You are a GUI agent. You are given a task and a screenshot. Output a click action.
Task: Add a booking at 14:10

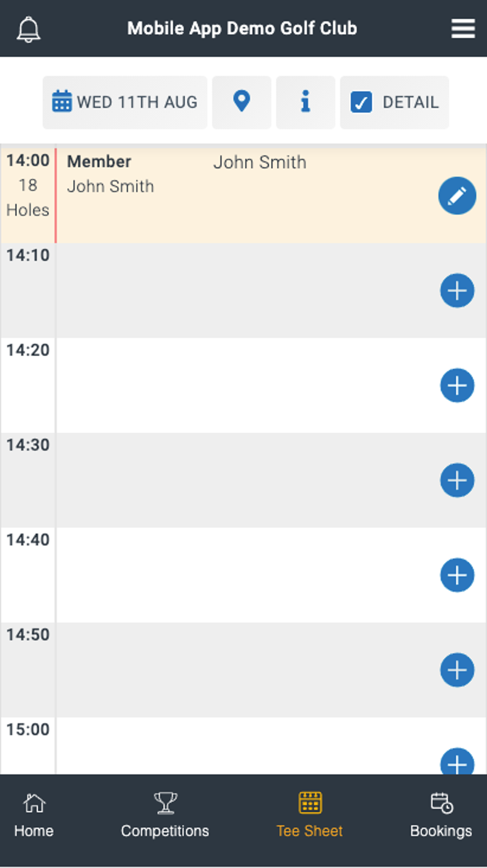point(457,290)
